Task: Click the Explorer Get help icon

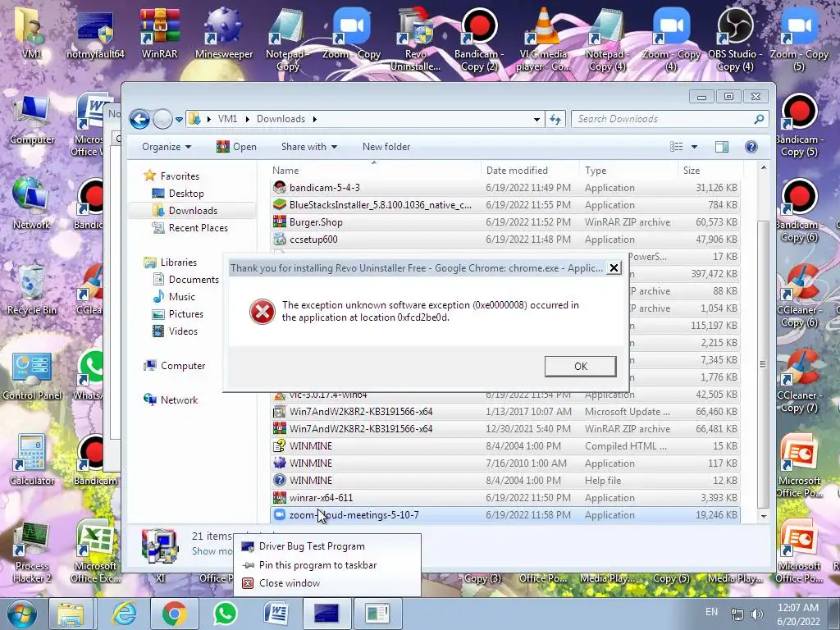Action: 751,147
